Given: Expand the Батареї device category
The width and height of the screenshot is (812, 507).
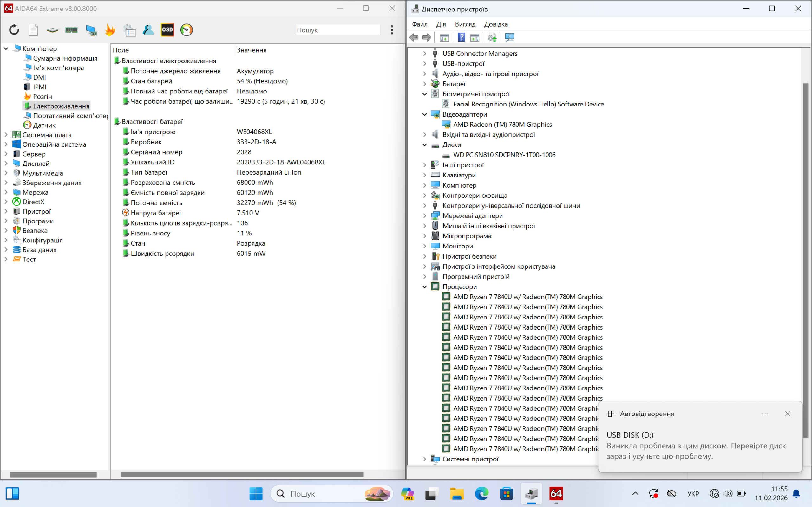Looking at the screenshot, I should (424, 84).
